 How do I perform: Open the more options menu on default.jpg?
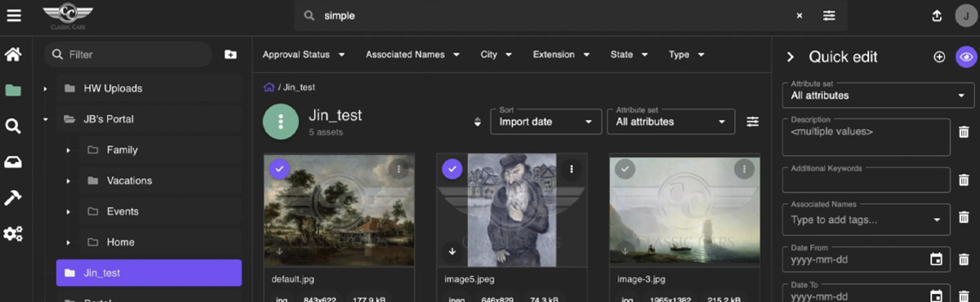click(398, 169)
